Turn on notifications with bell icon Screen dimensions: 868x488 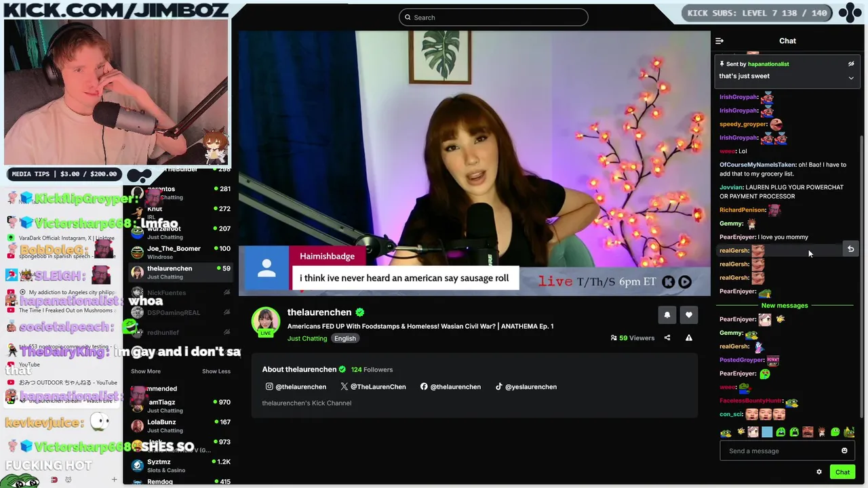click(667, 314)
